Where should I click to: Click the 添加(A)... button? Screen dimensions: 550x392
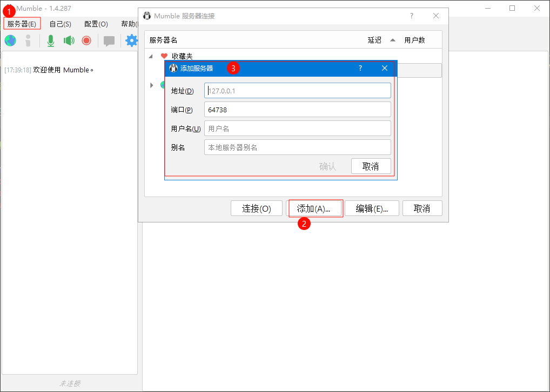[x=313, y=208]
